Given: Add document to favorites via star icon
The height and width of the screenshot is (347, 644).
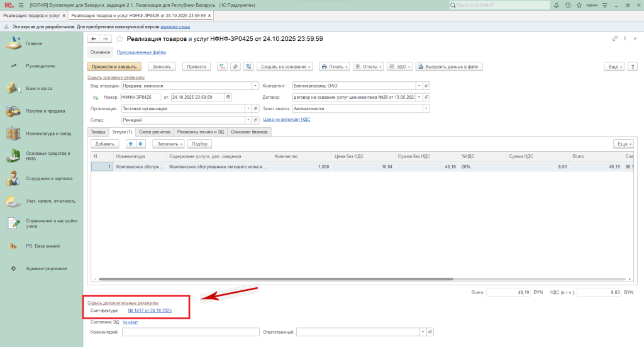Looking at the screenshot, I should pyautogui.click(x=119, y=39).
